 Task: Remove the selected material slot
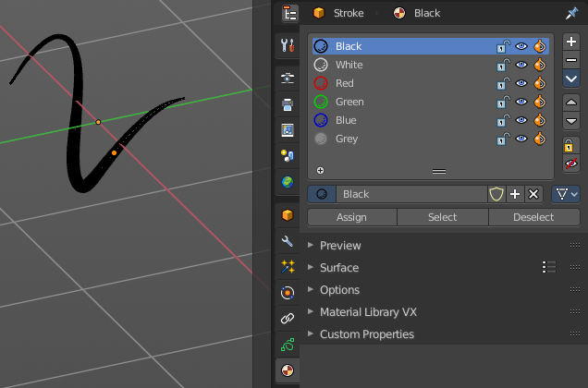click(x=571, y=60)
